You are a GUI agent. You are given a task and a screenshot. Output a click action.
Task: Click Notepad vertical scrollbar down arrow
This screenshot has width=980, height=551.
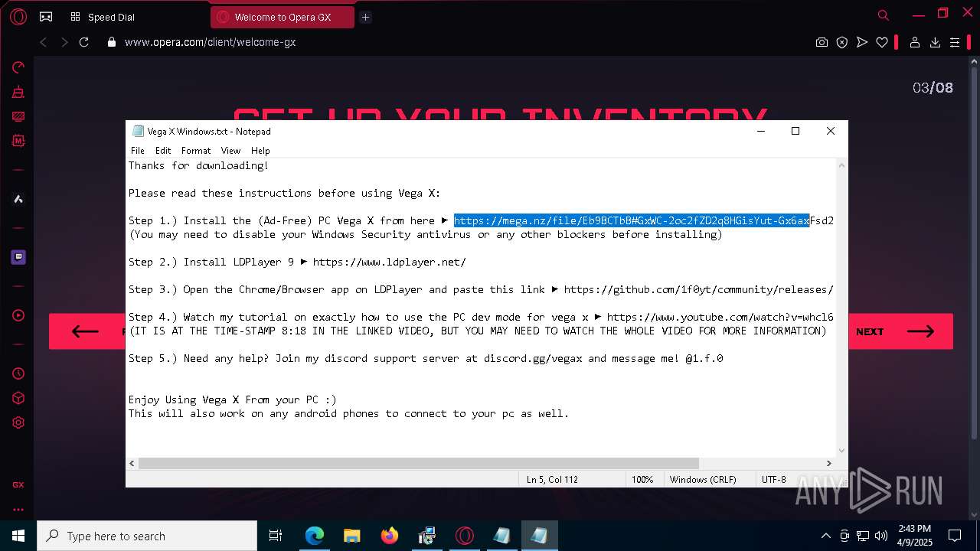pos(842,451)
